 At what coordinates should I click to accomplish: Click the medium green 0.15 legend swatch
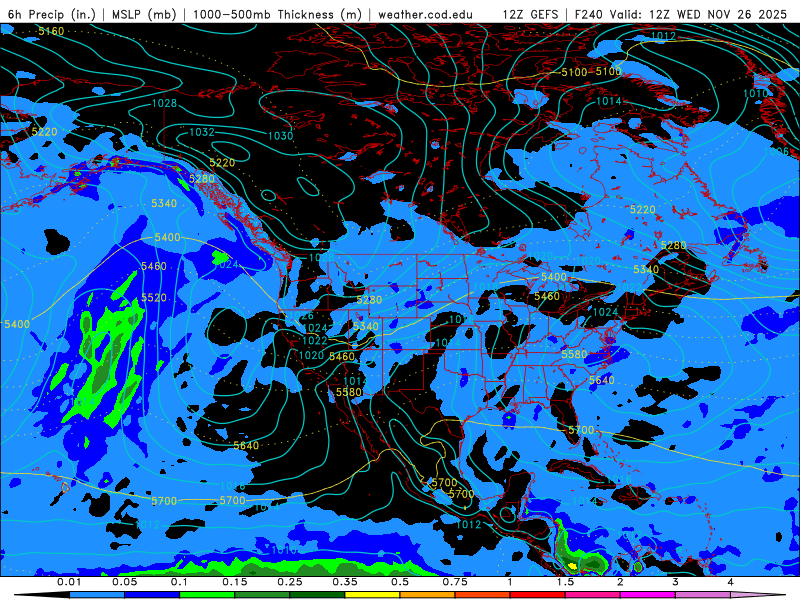pos(262,595)
